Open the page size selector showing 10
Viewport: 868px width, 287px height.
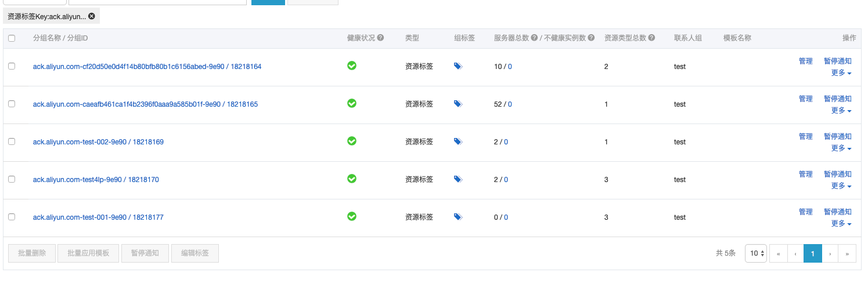coord(756,253)
